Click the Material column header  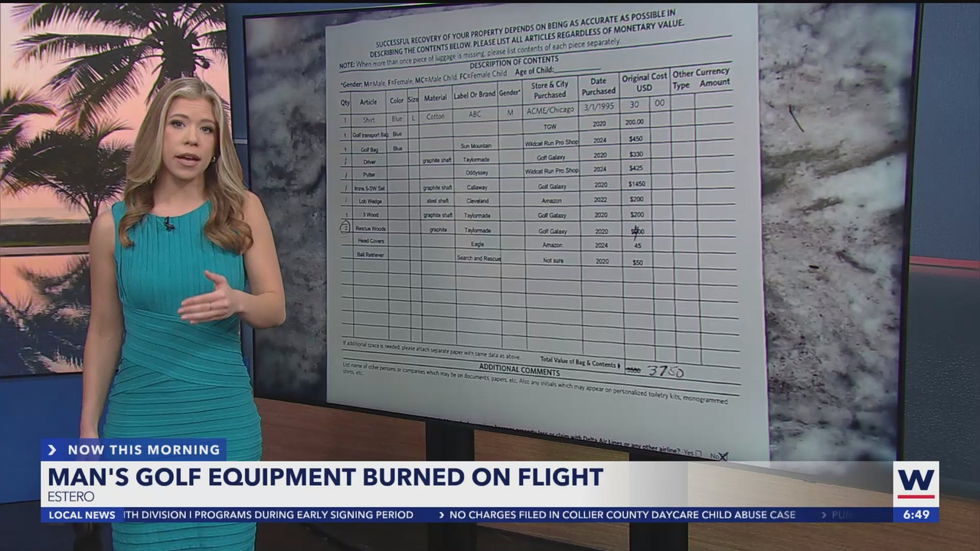coord(435,98)
